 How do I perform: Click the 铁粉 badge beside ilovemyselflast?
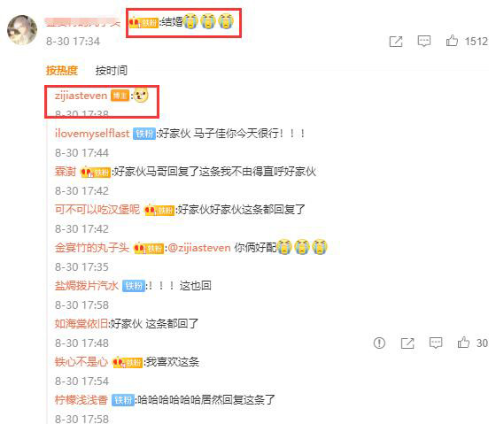[x=144, y=134]
